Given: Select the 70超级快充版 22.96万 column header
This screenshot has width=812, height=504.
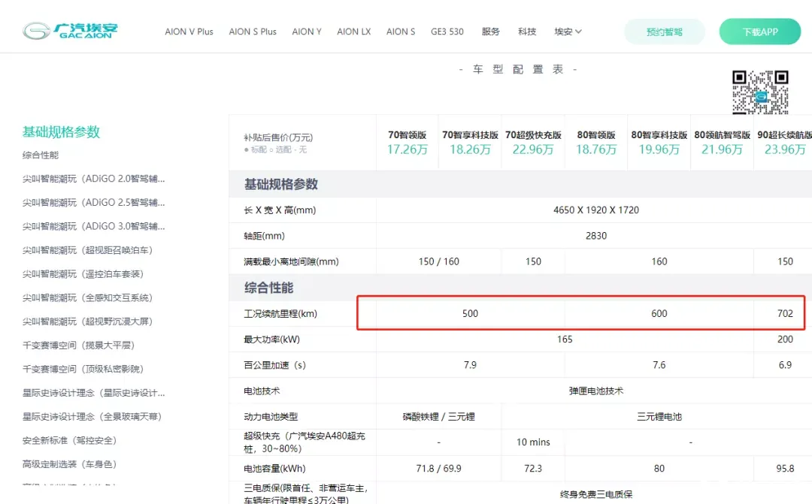Looking at the screenshot, I should coord(533,142).
